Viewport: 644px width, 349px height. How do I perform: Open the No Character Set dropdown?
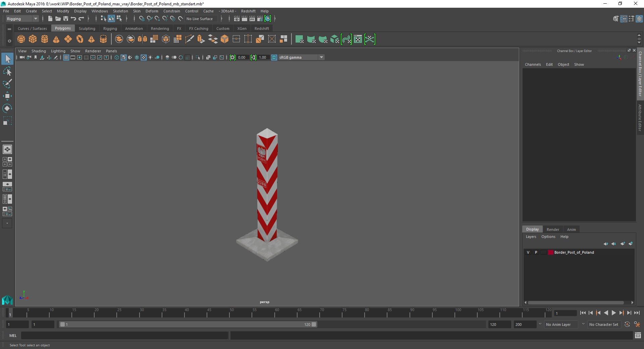[x=604, y=325]
